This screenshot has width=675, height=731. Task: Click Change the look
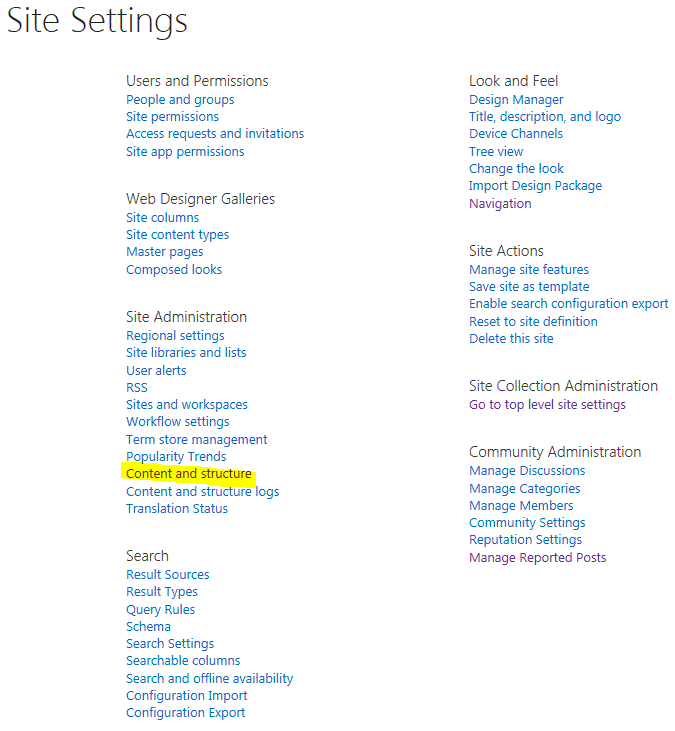click(x=516, y=168)
